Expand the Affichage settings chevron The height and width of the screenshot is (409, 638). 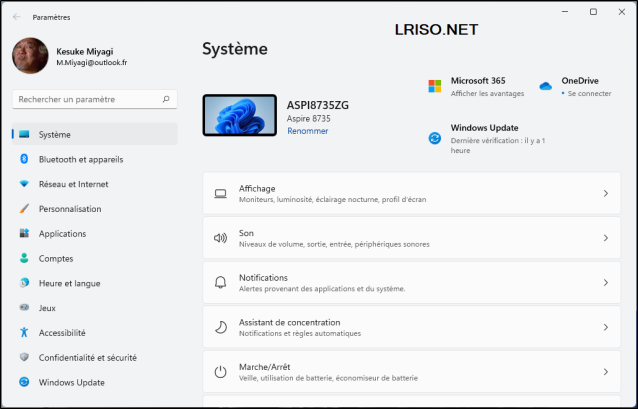[606, 193]
